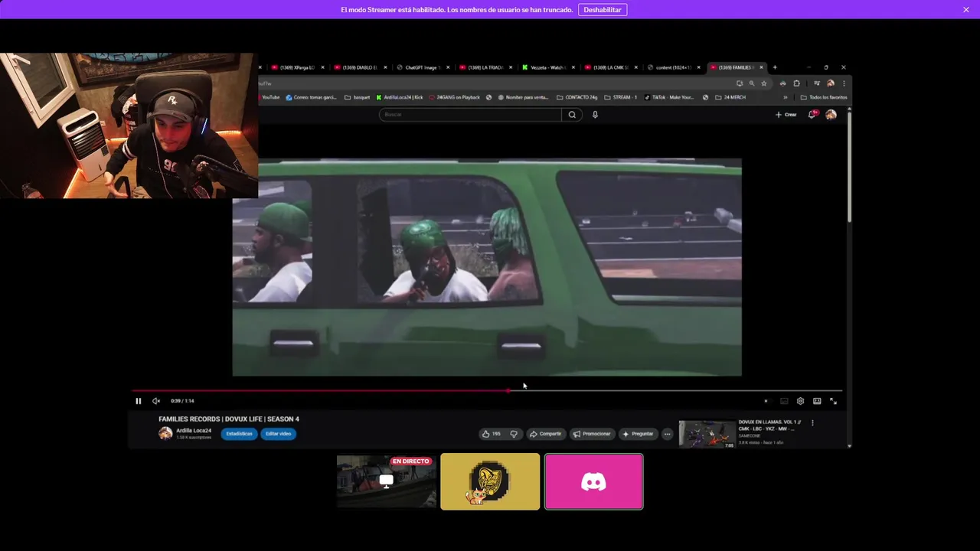The image size is (980, 551).
Task: Open the browser profile avatar in the toolbar
Action: (x=831, y=83)
